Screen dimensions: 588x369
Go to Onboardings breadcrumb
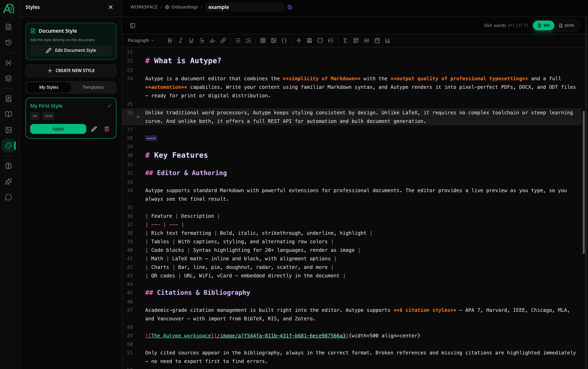pyautogui.click(x=181, y=7)
